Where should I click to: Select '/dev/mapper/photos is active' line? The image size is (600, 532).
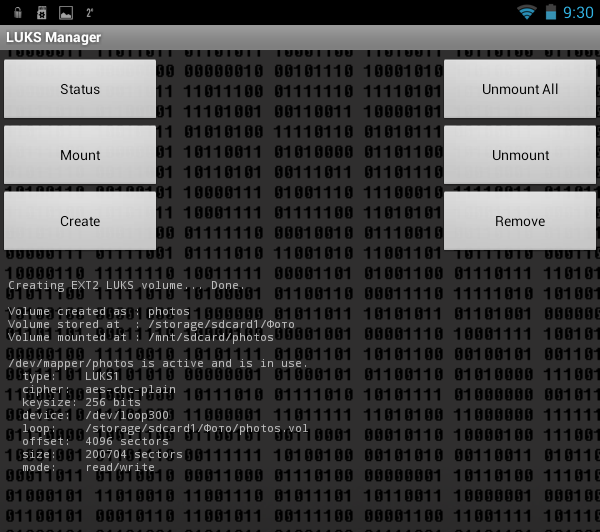point(158,364)
